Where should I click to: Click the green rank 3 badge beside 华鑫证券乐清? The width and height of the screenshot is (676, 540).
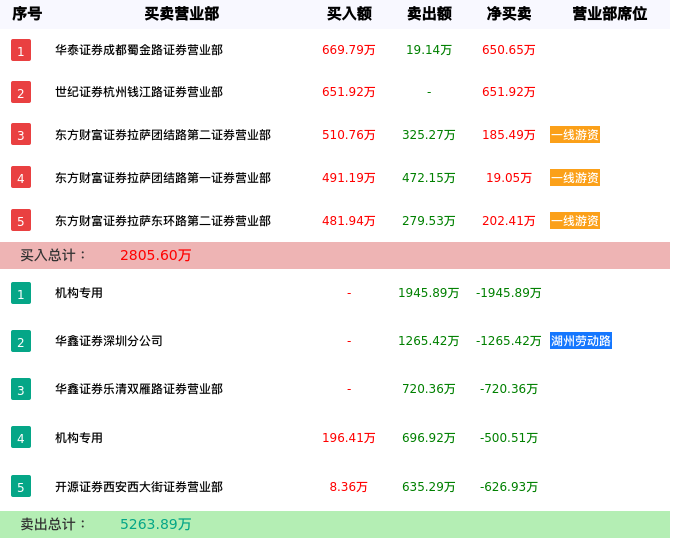[x=21, y=389]
